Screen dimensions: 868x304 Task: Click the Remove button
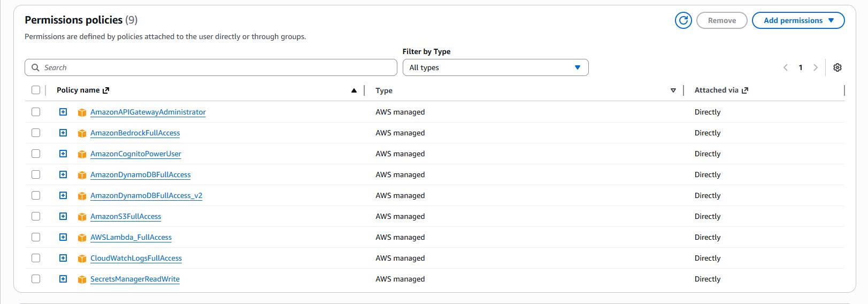(x=721, y=20)
